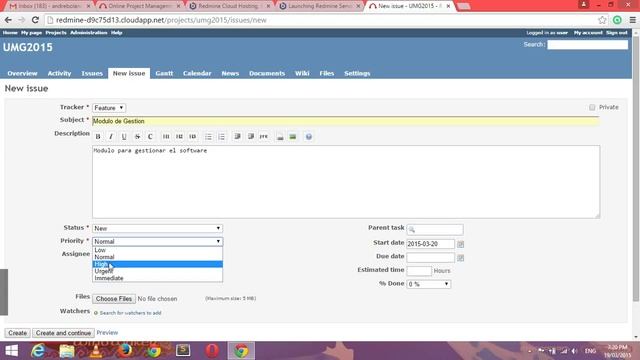The width and height of the screenshot is (640, 360).
Task: Open My account link
Action: pos(588,33)
